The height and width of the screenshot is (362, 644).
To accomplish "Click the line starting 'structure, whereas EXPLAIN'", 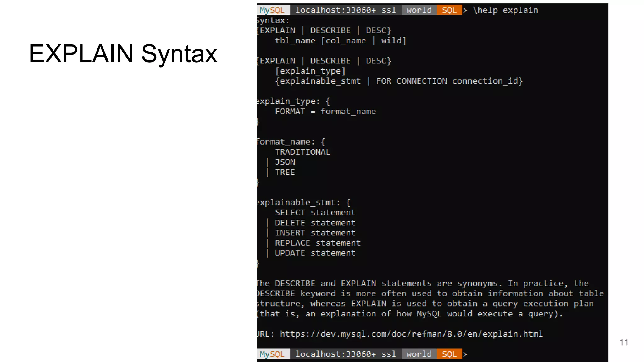I will pyautogui.click(x=425, y=304).
